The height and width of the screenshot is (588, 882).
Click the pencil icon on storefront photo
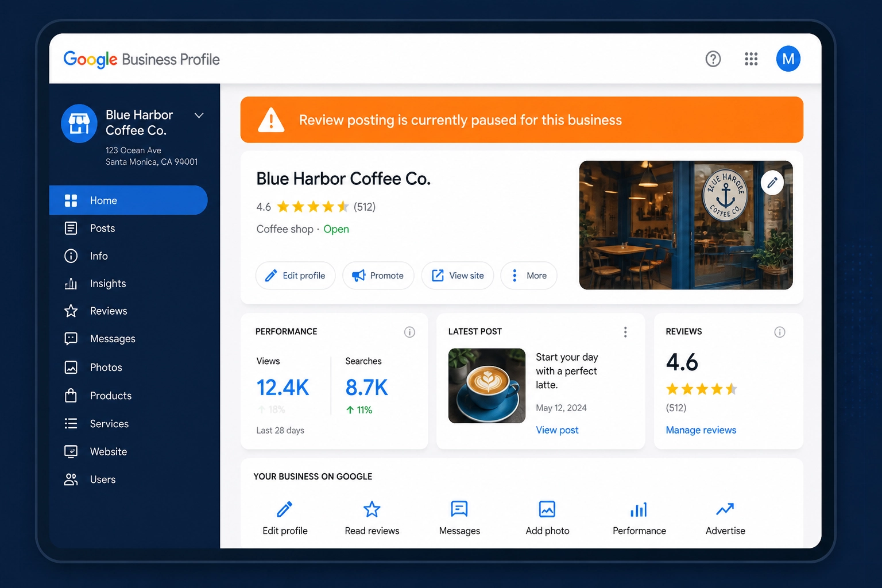[x=772, y=183]
